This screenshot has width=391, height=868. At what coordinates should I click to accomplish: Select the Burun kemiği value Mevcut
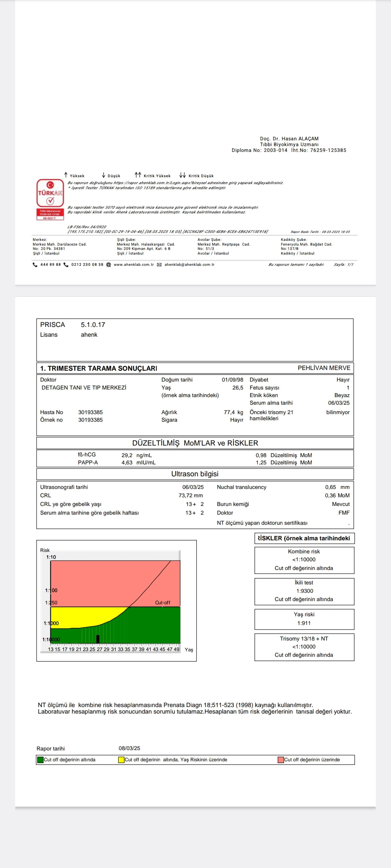(x=341, y=504)
